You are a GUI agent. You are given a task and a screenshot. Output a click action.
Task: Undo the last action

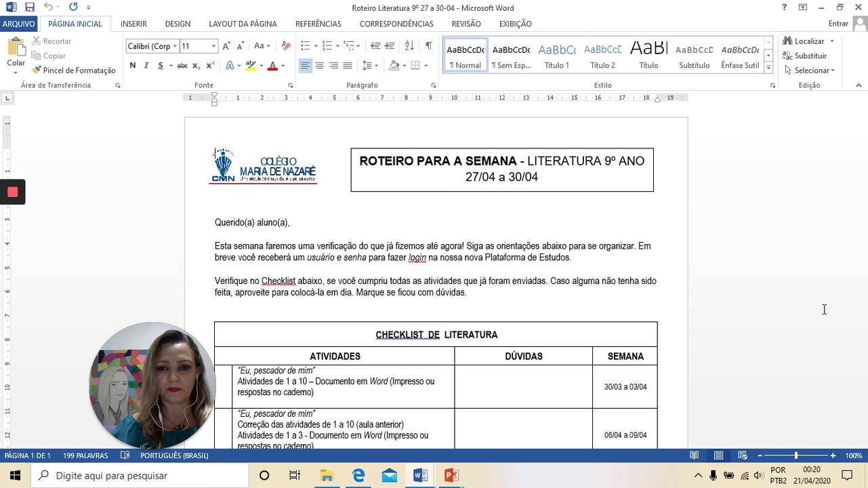tap(48, 7)
